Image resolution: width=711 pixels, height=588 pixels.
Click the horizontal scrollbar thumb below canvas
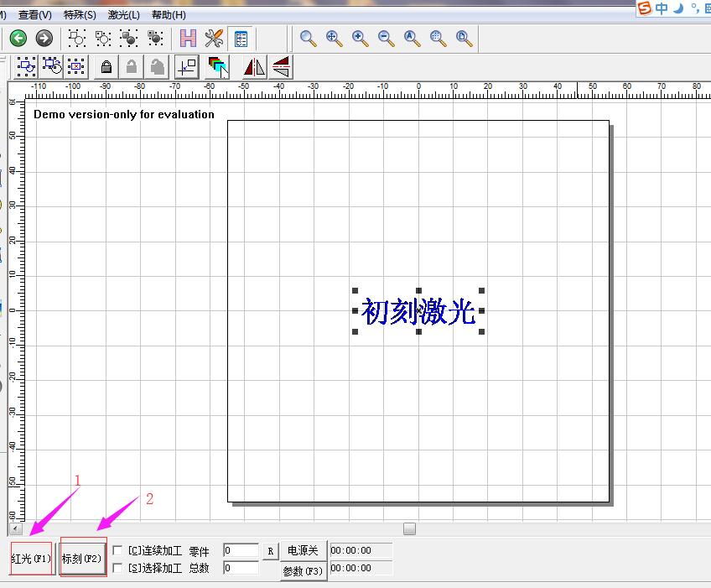click(x=409, y=528)
